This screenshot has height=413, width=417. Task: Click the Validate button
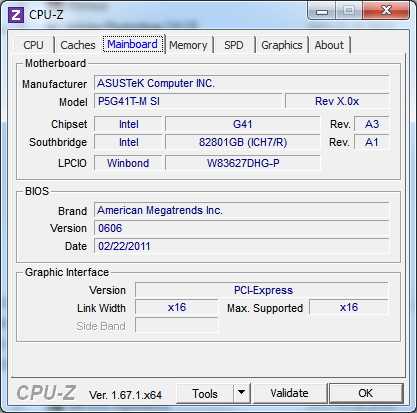point(289,394)
